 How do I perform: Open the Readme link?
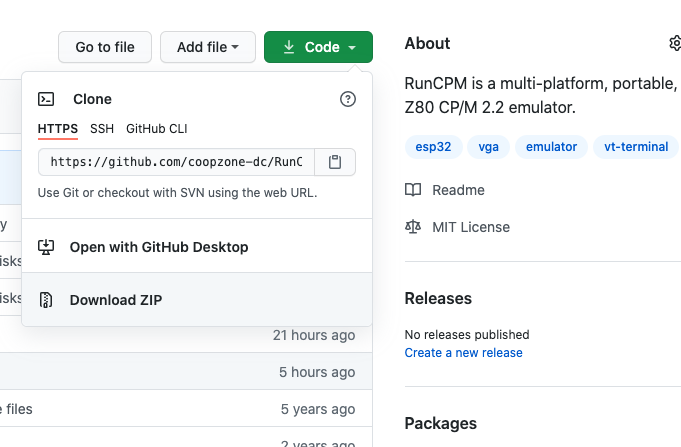pyautogui.click(x=458, y=190)
